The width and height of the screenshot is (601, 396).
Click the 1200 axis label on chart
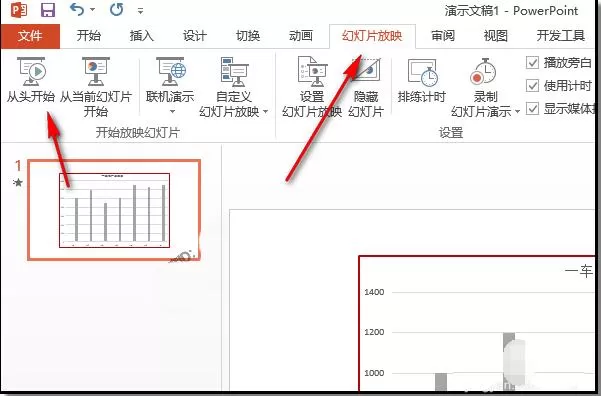coord(374,332)
